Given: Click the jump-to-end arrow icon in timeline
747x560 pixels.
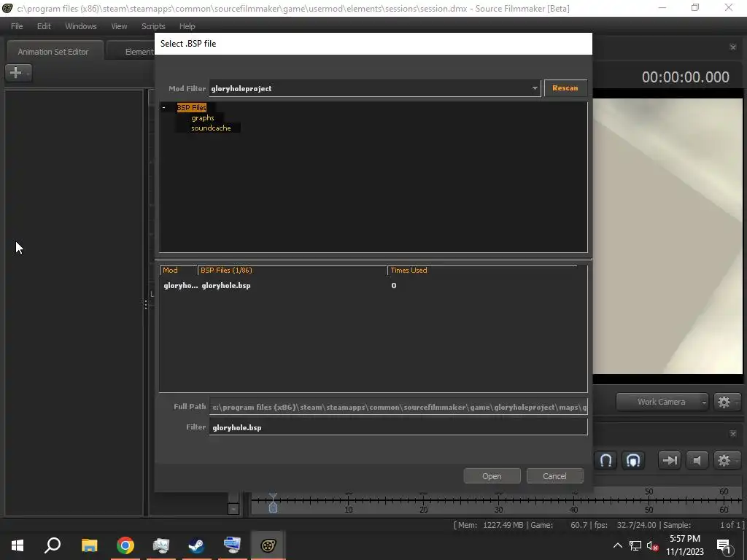Looking at the screenshot, I should pos(670,461).
